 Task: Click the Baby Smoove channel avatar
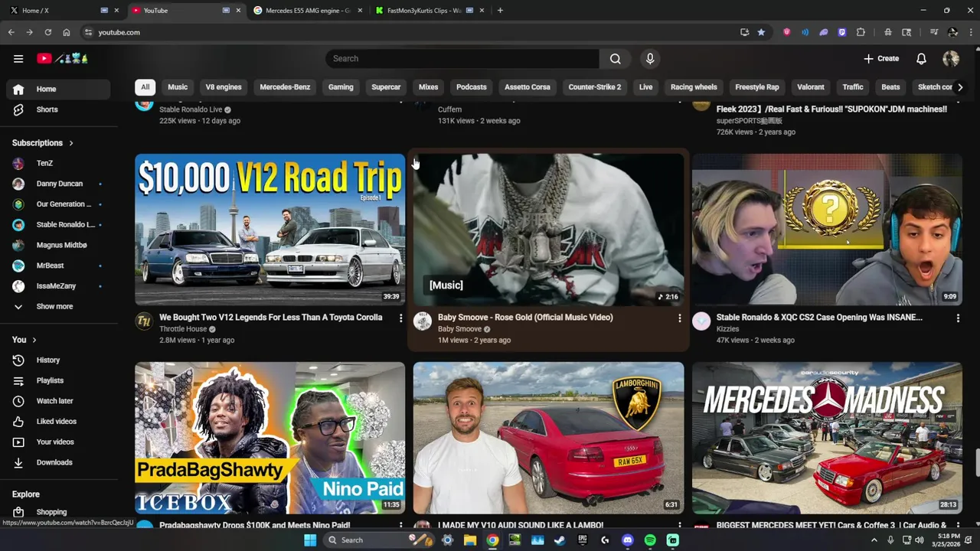423,321
